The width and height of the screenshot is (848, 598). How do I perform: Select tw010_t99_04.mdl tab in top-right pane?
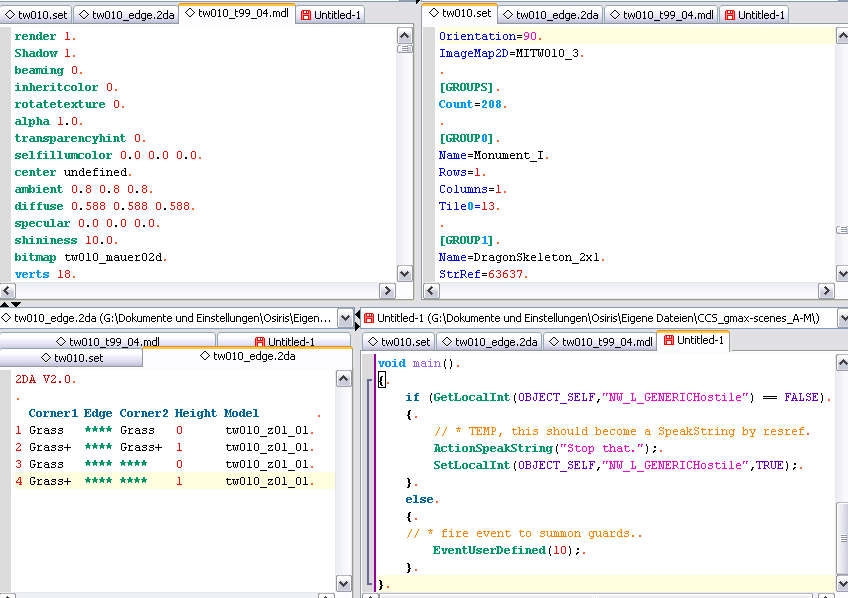coord(660,15)
